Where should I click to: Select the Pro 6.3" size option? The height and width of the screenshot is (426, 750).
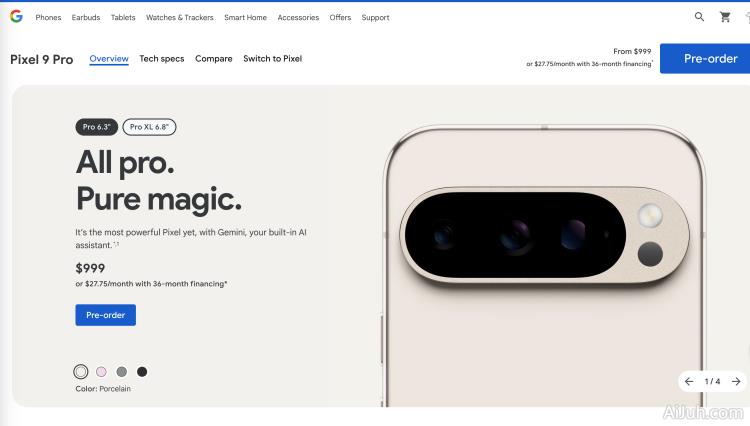[x=97, y=127]
